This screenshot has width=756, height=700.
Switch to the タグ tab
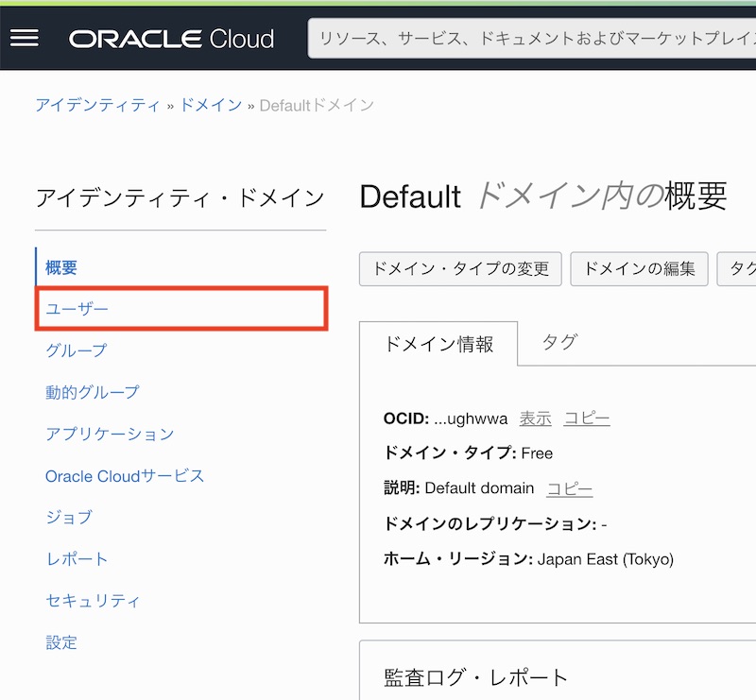pyautogui.click(x=559, y=342)
